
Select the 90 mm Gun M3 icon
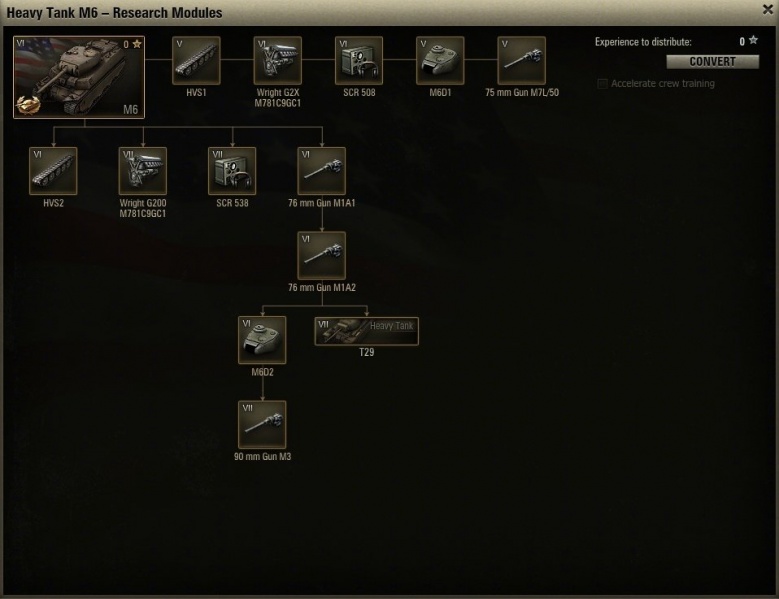pyautogui.click(x=262, y=425)
